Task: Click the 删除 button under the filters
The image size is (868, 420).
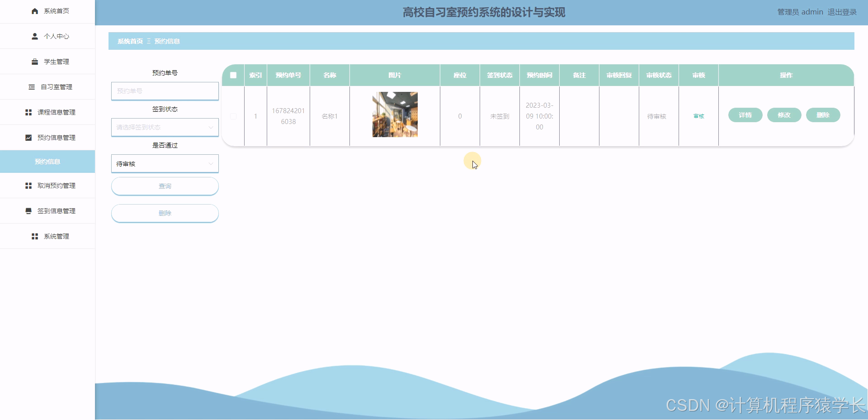Action: point(165,213)
